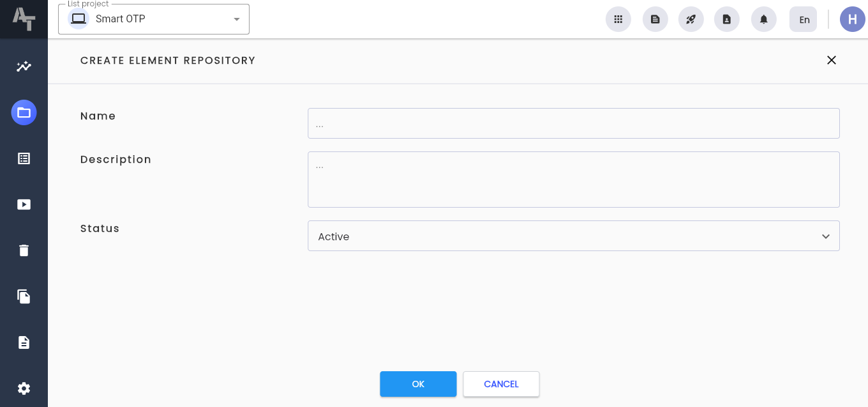
Task: Open the list view icon in sidebar
Action: [x=24, y=158]
